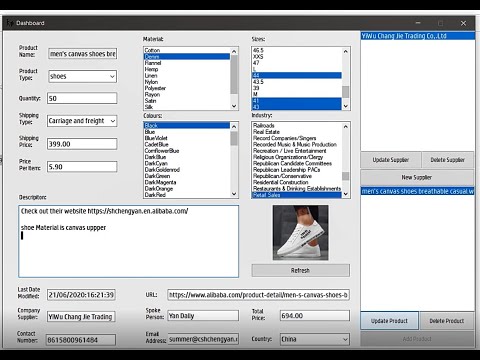
Task: Select Recorded Music & Music Production industry
Action: [297, 145]
